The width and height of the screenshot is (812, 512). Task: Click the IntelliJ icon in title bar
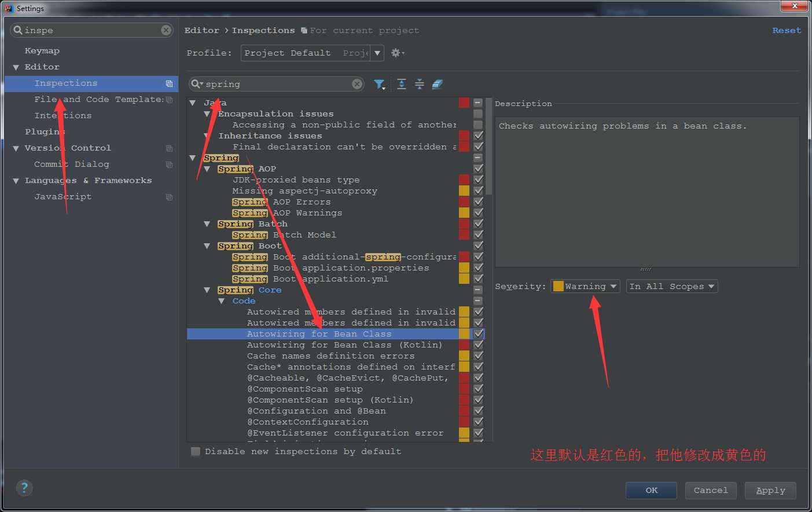(9, 8)
